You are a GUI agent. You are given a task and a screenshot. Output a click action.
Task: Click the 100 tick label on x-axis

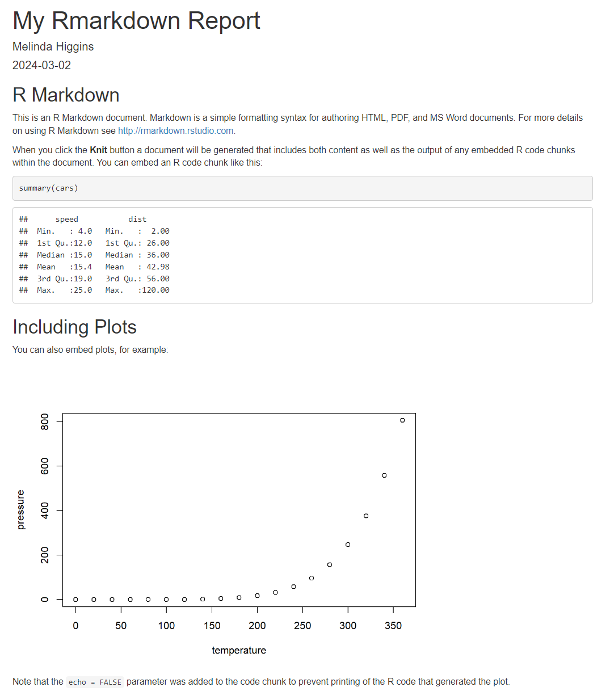[x=166, y=626]
